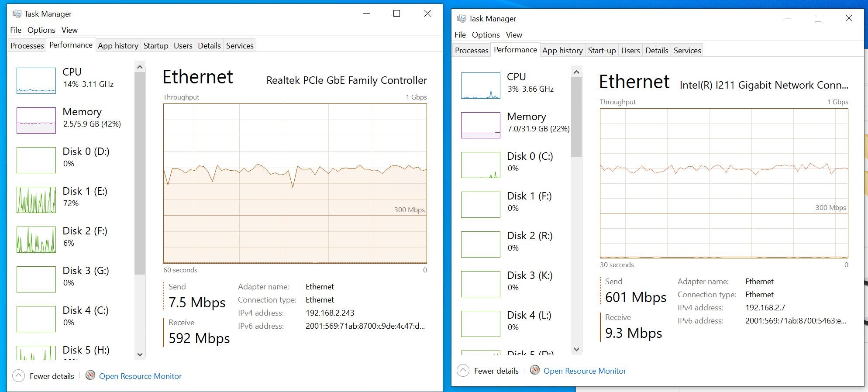Select Disk 3 (G:) thumbnail

tap(36, 279)
